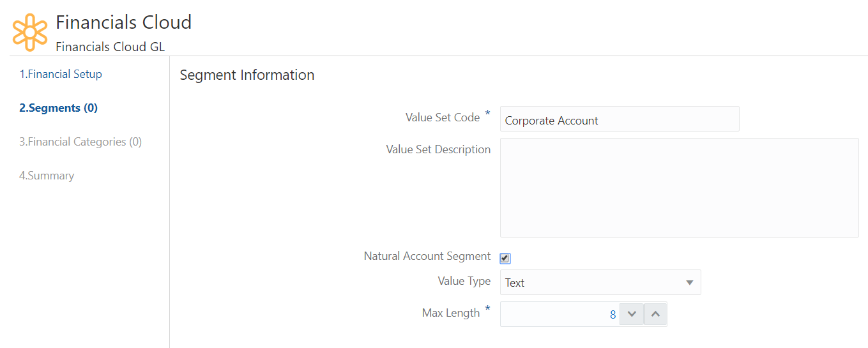Image resolution: width=868 pixels, height=348 pixels.
Task: Open the 3.Financial Categories (0) step
Action: pos(80,142)
